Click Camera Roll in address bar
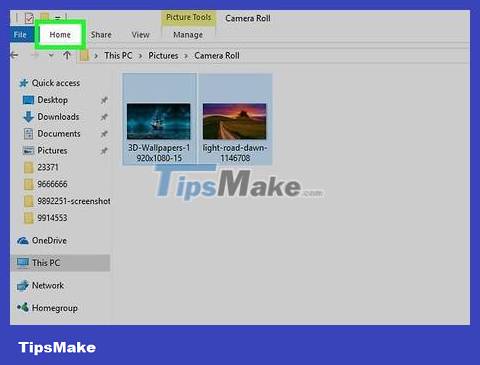Viewport: 480px width, 365px height. pos(217,55)
